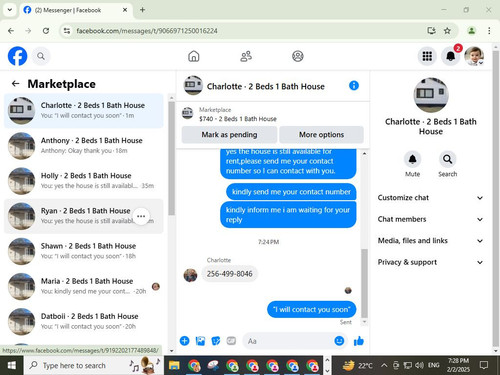500x375 pixels.
Task: Open a new browser tab
Action: [142, 10]
